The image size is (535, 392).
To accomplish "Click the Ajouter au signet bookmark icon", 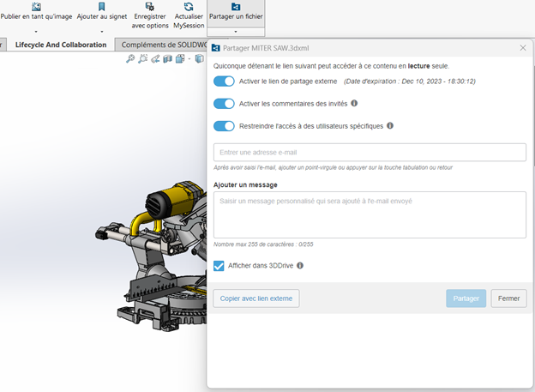I will tap(101, 7).
